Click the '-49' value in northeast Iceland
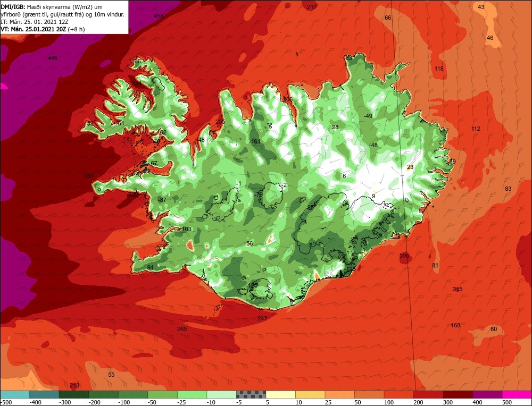Image resolution: width=532 pixels, height=406 pixels. pyautogui.click(x=368, y=116)
